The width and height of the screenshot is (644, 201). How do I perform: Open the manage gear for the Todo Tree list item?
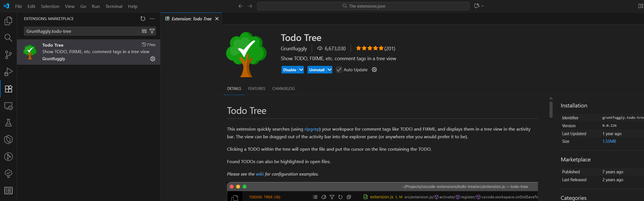pyautogui.click(x=153, y=59)
